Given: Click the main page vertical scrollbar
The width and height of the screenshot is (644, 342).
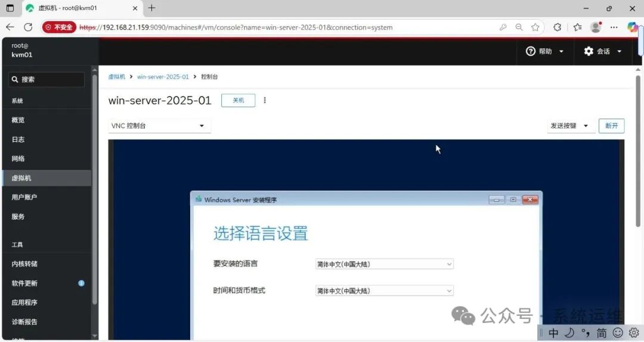Looking at the screenshot, I should (638, 151).
